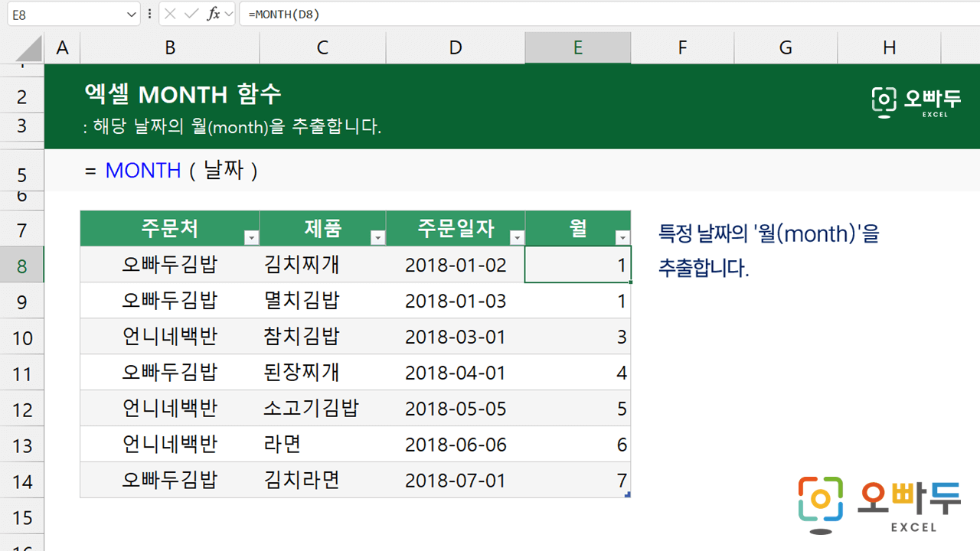Image resolution: width=980 pixels, height=551 pixels.
Task: Click date cell 2018-04-01
Action: pyautogui.click(x=456, y=373)
